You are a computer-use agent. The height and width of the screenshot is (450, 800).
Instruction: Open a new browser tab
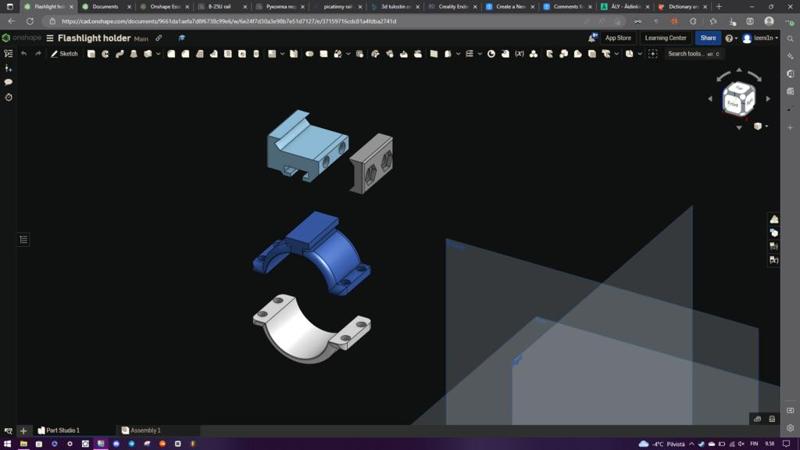(x=719, y=7)
